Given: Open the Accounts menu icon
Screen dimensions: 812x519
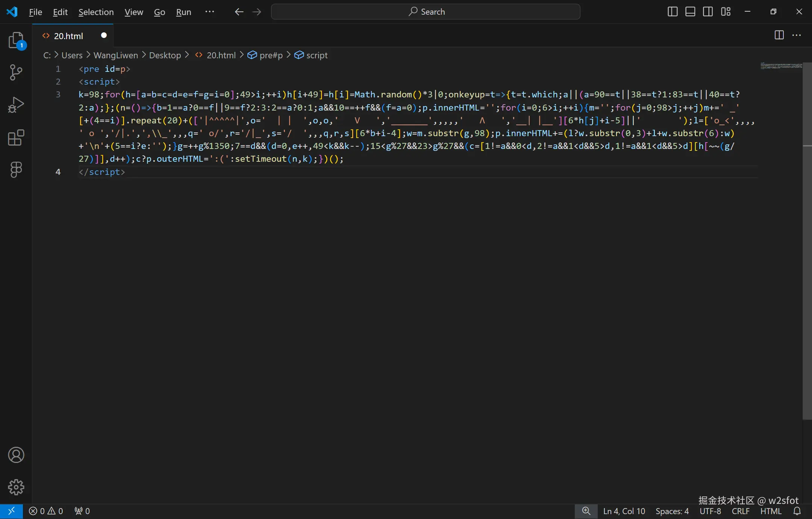Looking at the screenshot, I should click(16, 455).
